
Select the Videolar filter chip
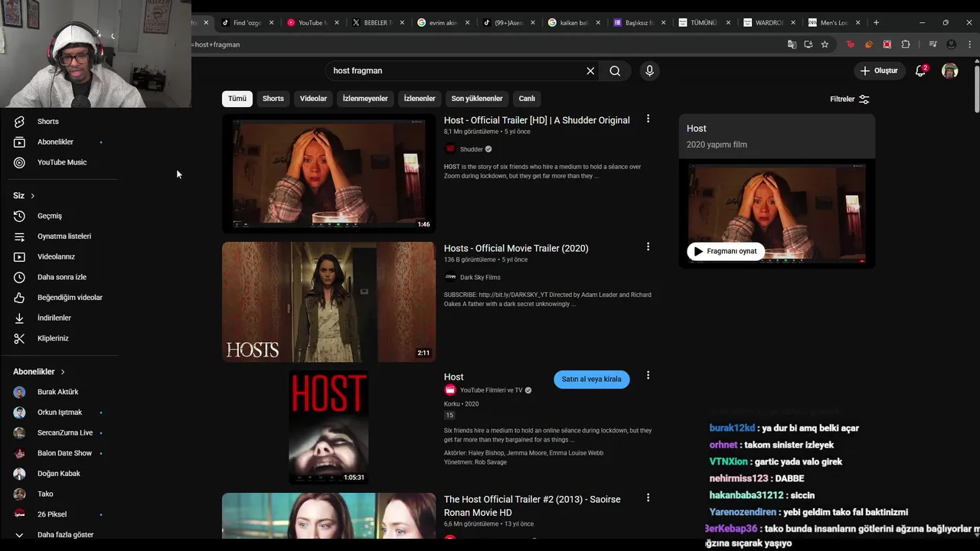coord(313,99)
